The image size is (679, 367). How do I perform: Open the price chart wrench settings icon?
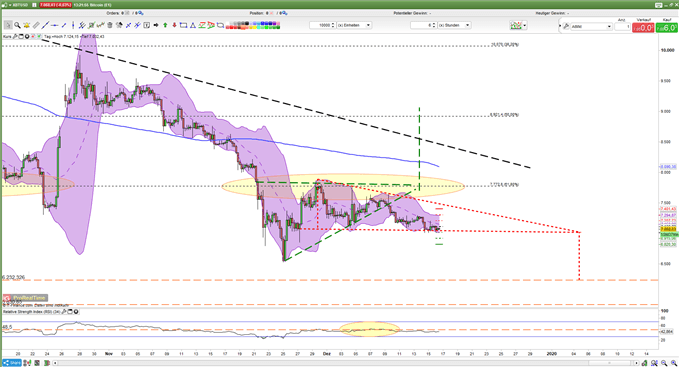[x=14, y=37]
